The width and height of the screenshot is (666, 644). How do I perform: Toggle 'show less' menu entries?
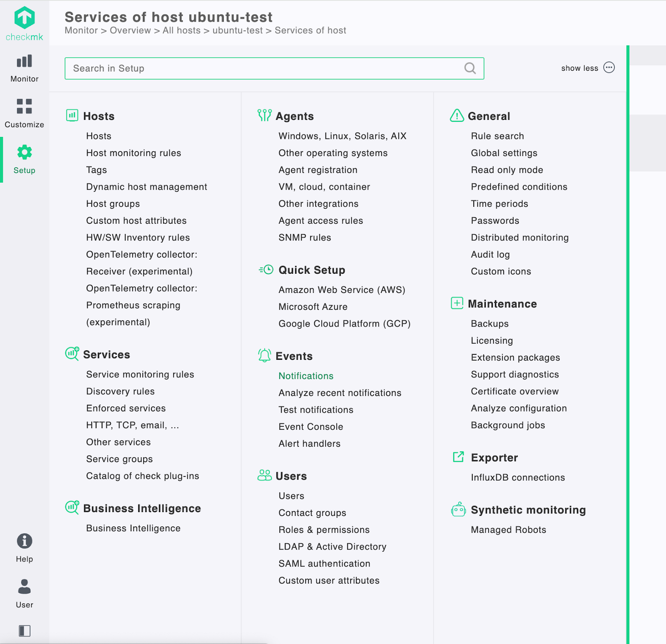(579, 68)
